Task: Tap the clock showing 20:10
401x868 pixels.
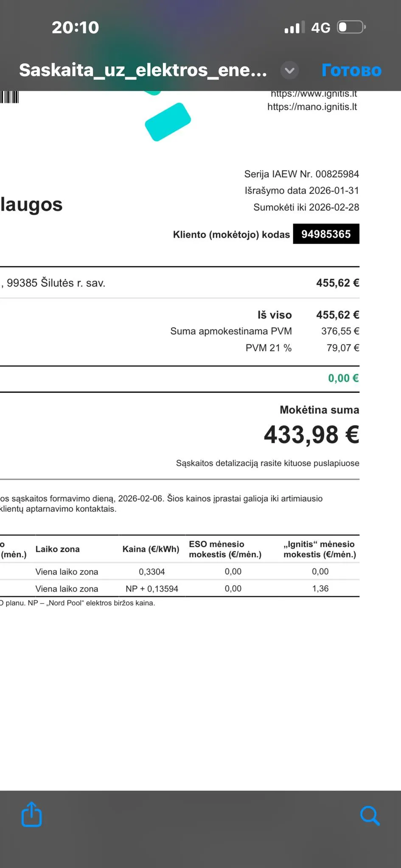Action: [x=75, y=27]
